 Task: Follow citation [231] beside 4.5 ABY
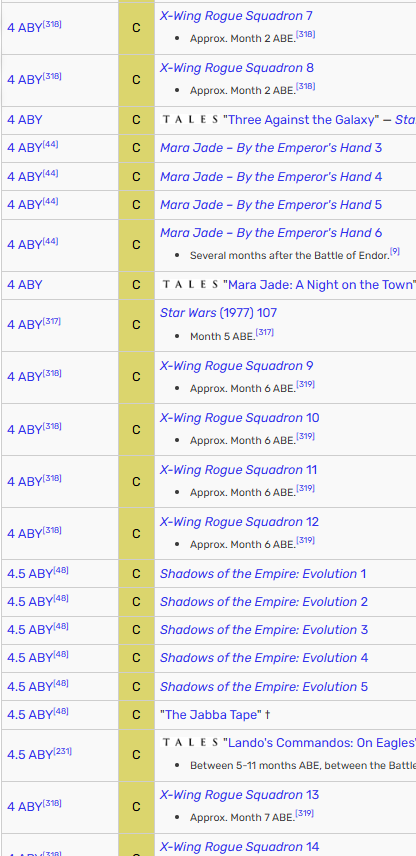click(x=62, y=751)
